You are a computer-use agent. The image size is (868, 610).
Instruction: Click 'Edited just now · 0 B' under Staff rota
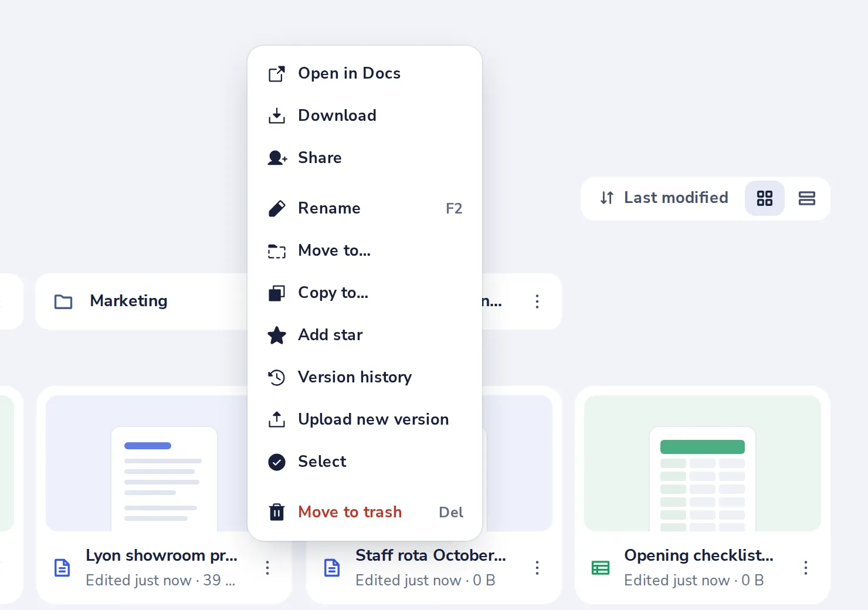point(425,581)
